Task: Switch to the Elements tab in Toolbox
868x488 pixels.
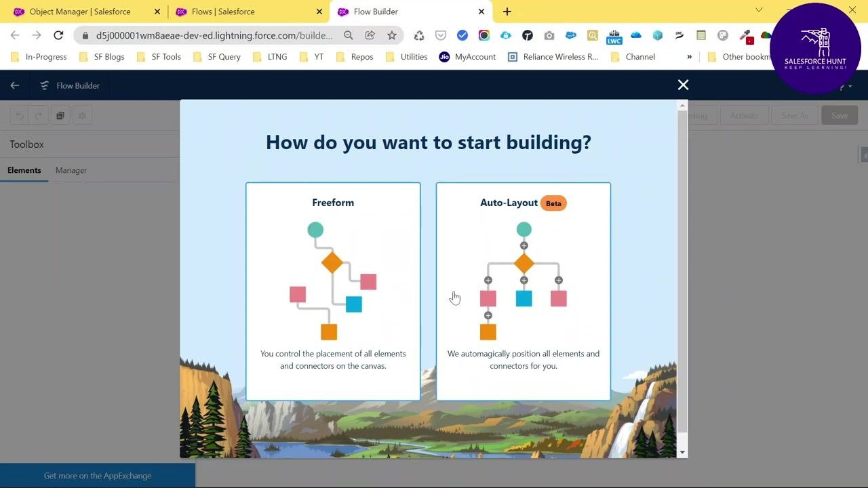Action: (x=24, y=170)
